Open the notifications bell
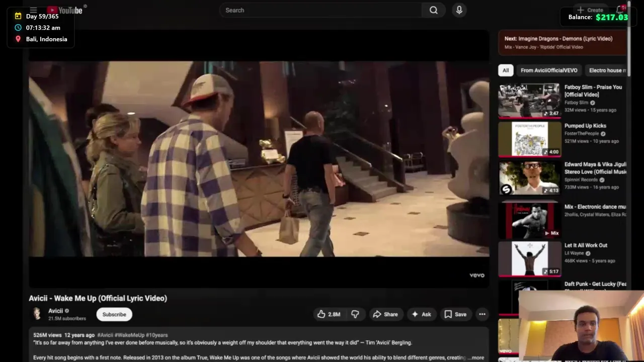644x362 pixels. [620, 10]
